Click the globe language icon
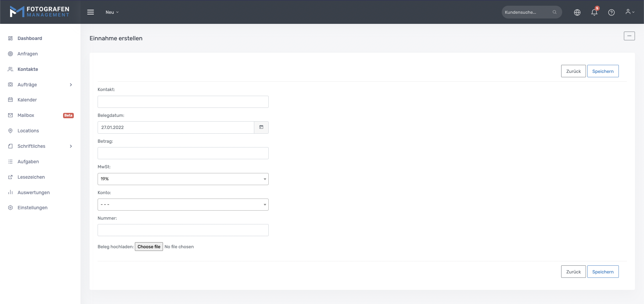Screen dimensions: 644x304 coord(577,12)
